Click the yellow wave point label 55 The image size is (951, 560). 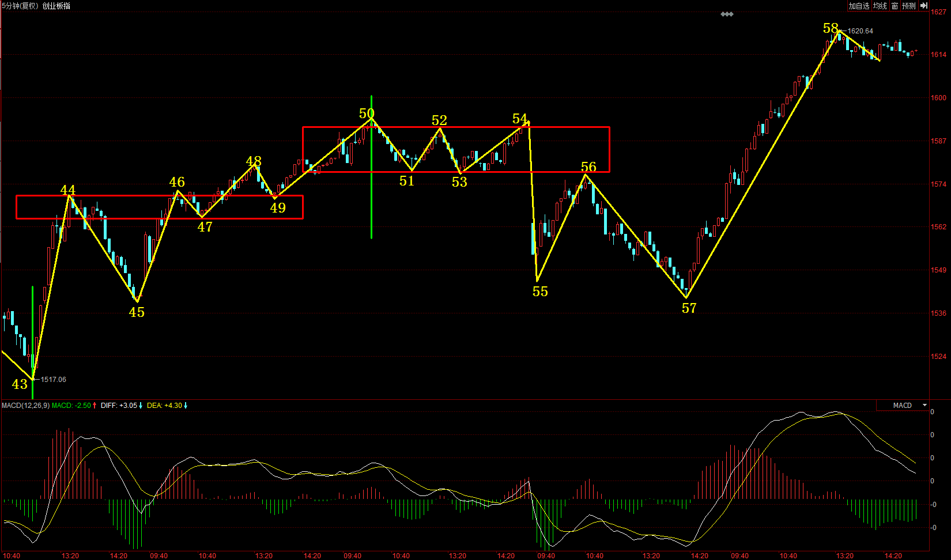pyautogui.click(x=540, y=292)
